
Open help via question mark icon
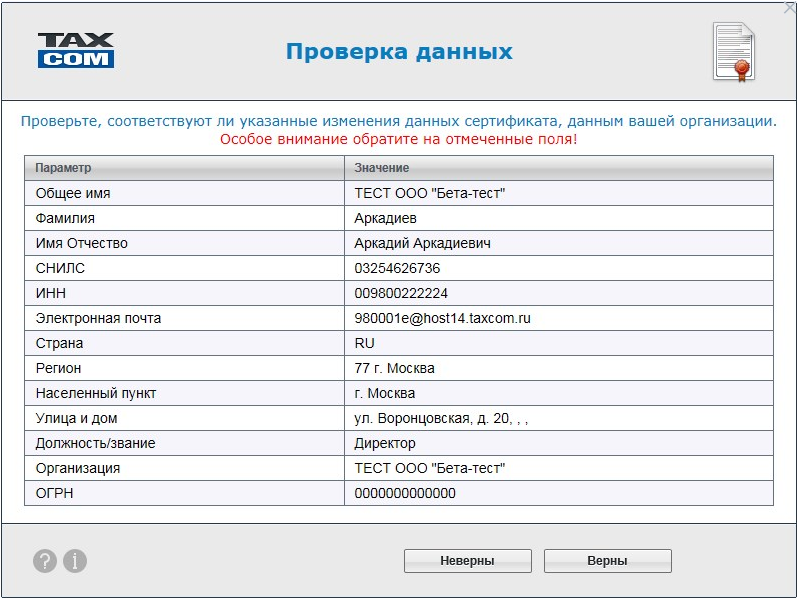click(45, 561)
